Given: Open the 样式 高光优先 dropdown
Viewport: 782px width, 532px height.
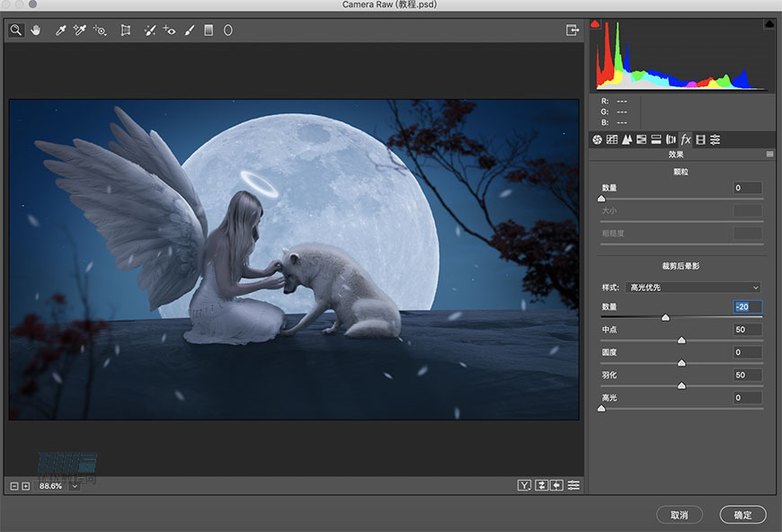Looking at the screenshot, I should pos(693,288).
